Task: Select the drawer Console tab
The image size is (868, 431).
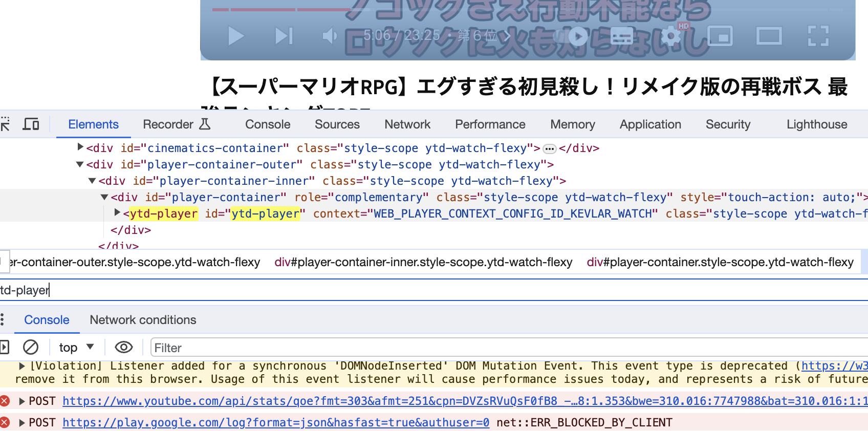Action: pyautogui.click(x=47, y=320)
